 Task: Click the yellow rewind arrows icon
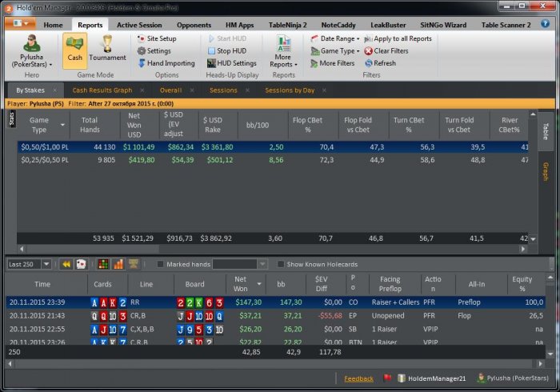click(66, 264)
